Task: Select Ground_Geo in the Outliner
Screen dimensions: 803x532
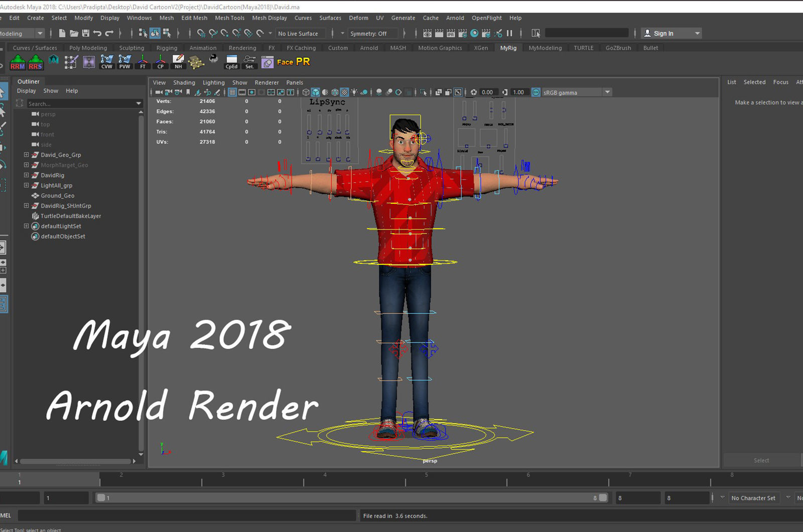Action: click(x=57, y=196)
